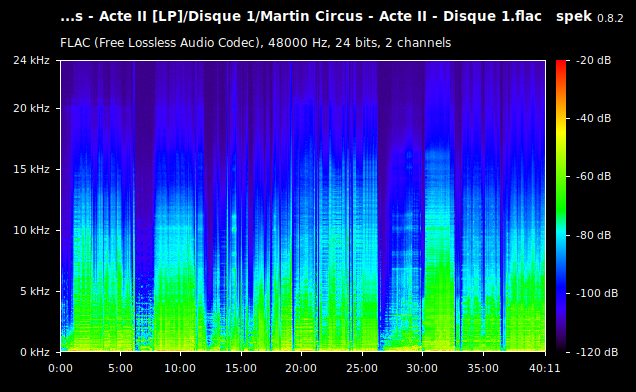Screen dimensions: 636x392
Task: Click the 10:00 time axis label
Action: tap(180, 368)
